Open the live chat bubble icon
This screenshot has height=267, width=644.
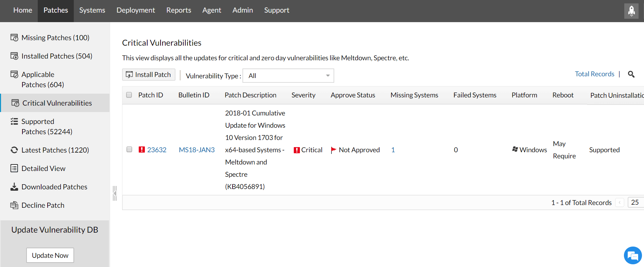tap(632, 255)
